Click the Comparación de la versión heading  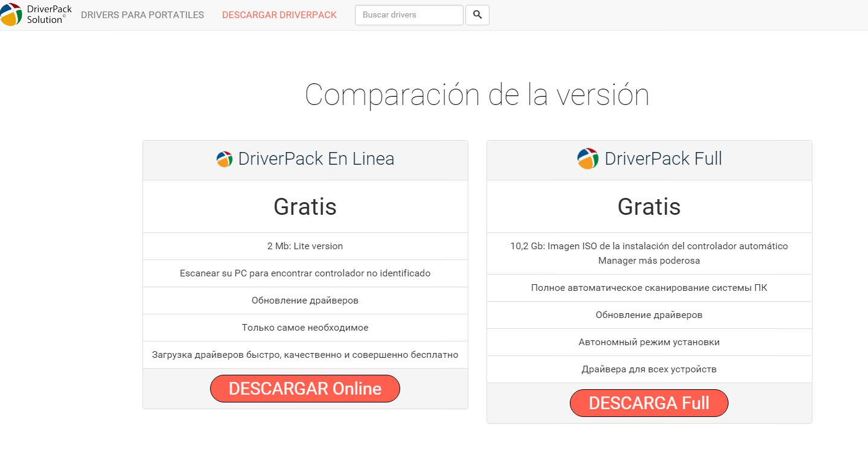(x=476, y=95)
